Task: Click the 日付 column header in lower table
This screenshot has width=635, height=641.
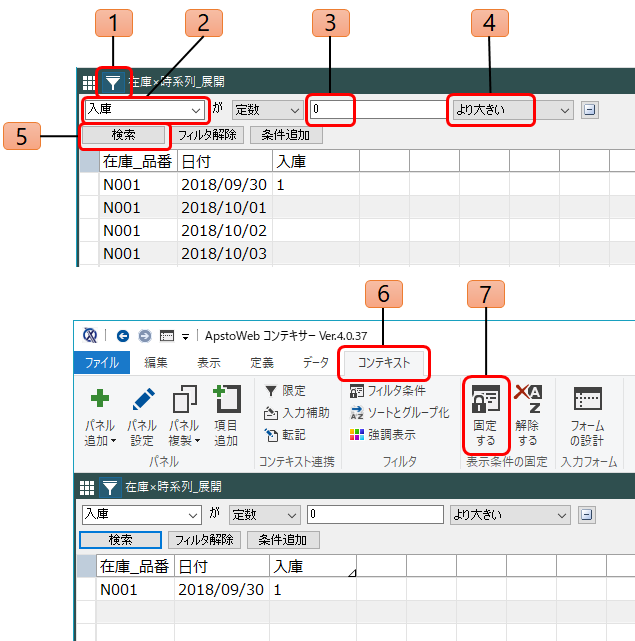Action: (x=222, y=567)
